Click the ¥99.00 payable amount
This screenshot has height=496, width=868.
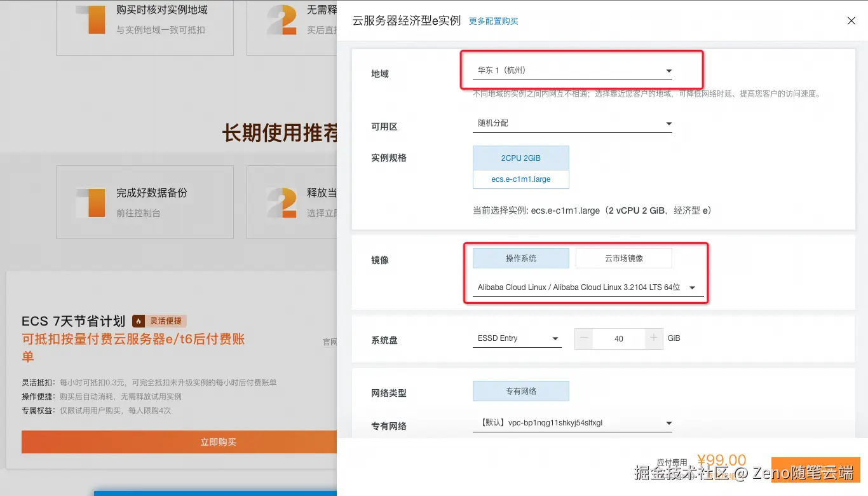tap(721, 460)
